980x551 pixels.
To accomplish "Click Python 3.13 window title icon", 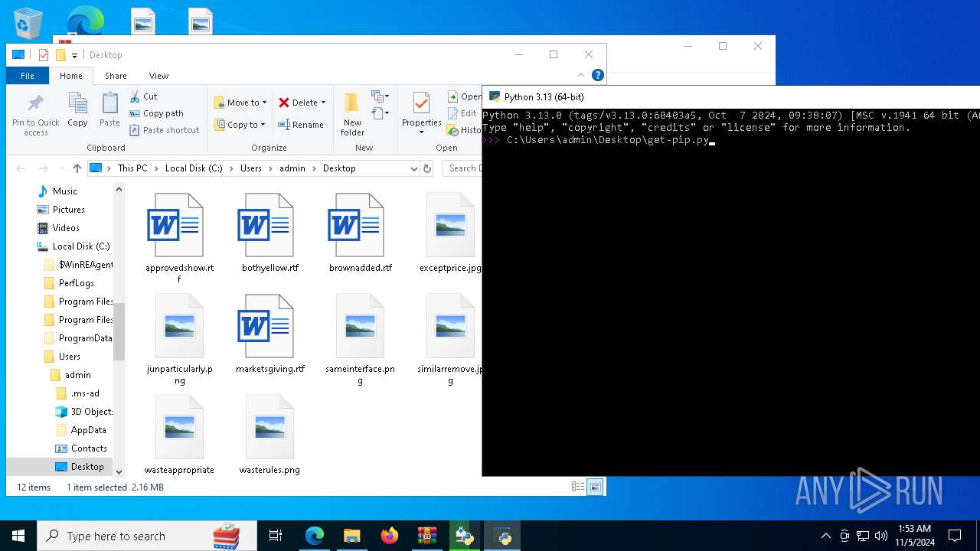I will (495, 97).
